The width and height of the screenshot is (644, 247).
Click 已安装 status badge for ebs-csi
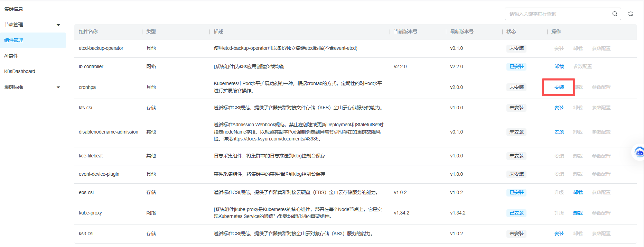pos(516,192)
